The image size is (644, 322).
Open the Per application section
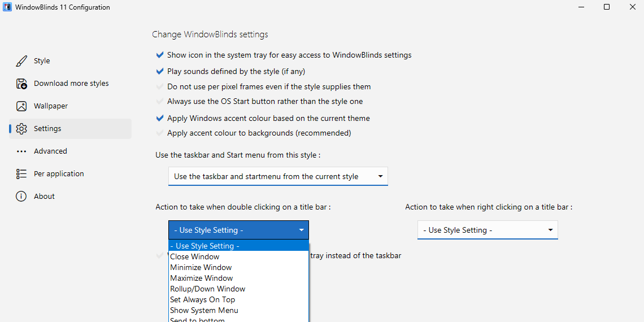coord(70,174)
